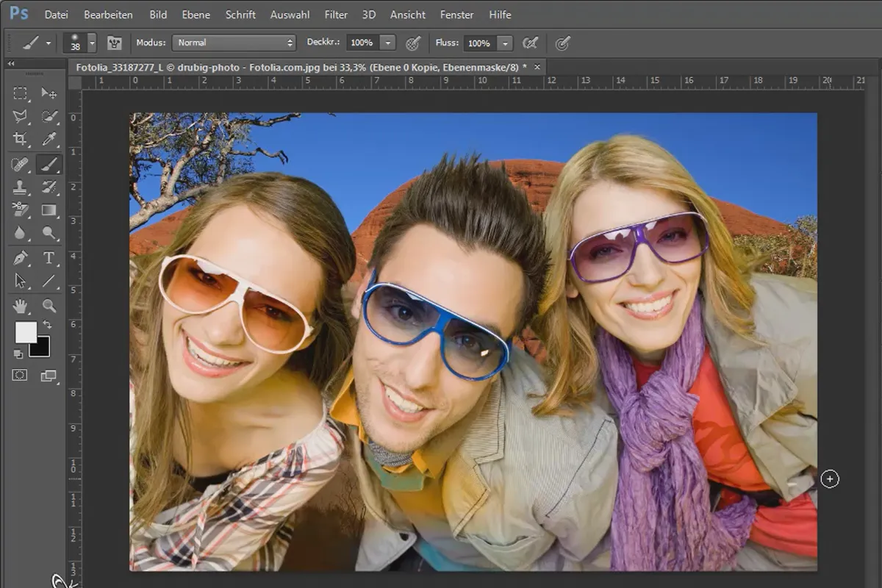Select the Hand tool
Image resolution: width=882 pixels, height=588 pixels.
[x=20, y=305]
